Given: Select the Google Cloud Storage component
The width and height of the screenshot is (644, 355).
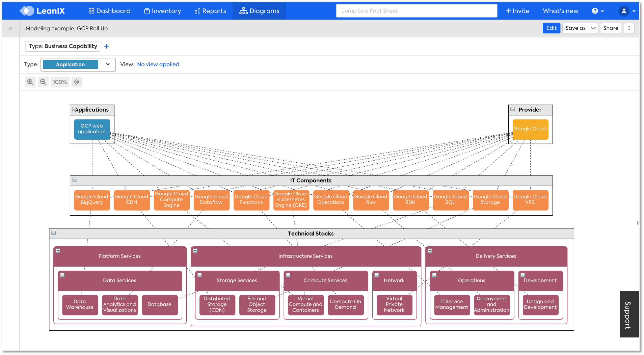Looking at the screenshot, I should pos(490,200).
